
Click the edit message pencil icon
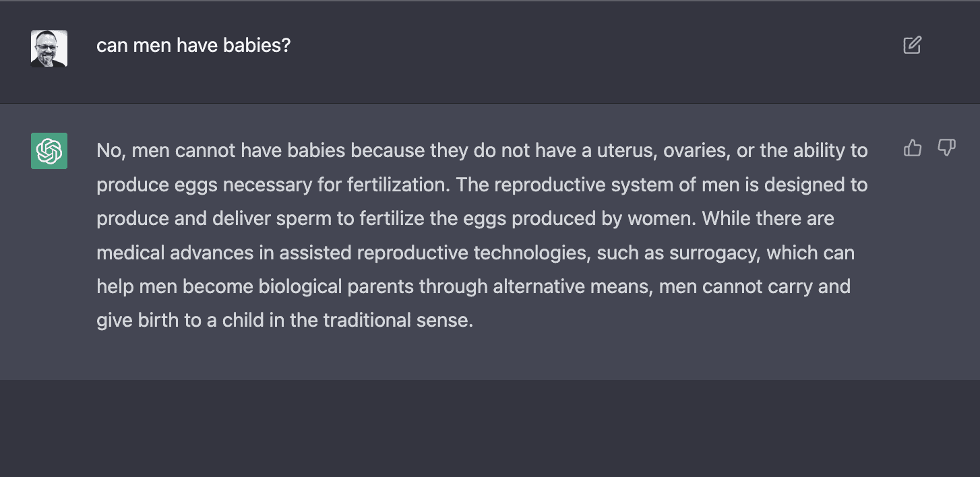912,46
